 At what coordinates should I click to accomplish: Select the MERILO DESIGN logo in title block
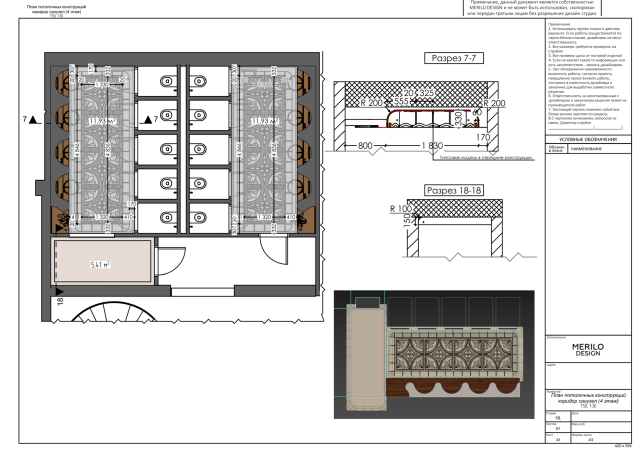coord(587,351)
